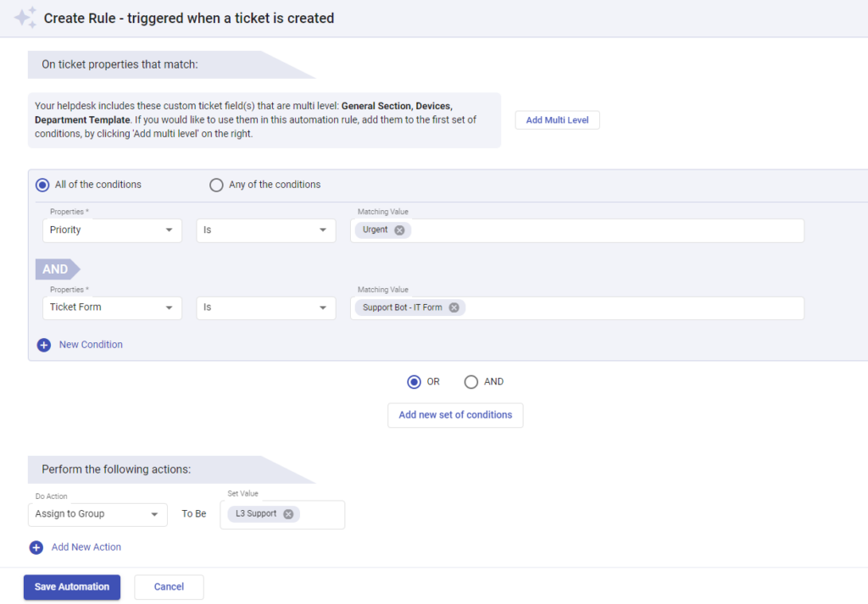Remove the L3 Support value chip

[x=287, y=513]
